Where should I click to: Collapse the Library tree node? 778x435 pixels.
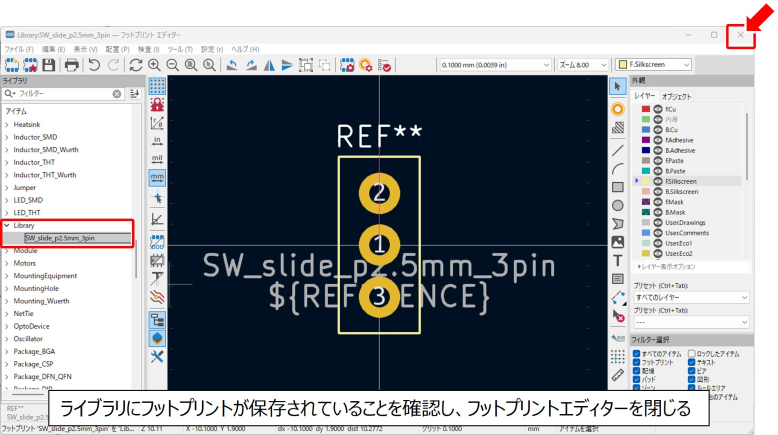click(6, 226)
